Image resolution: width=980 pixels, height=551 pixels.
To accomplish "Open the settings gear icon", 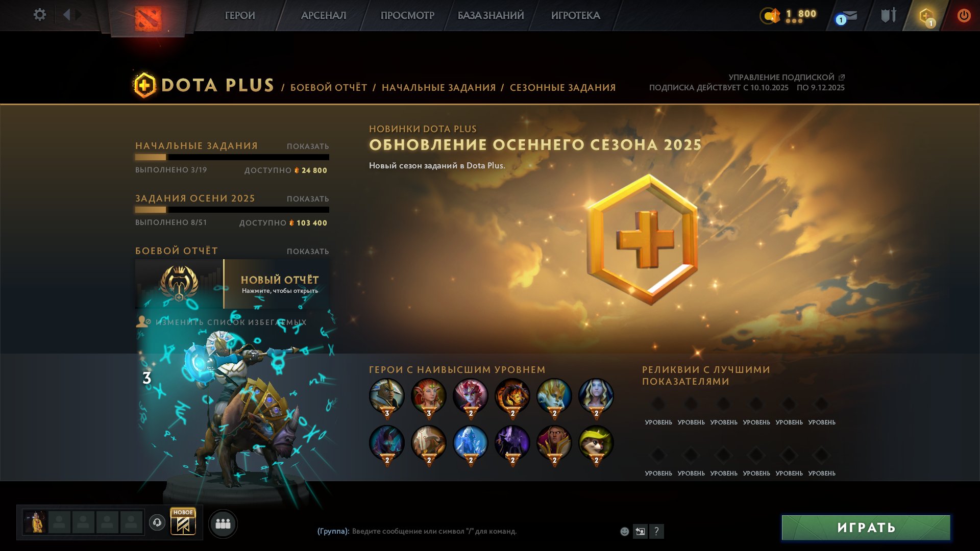I will tap(39, 15).
